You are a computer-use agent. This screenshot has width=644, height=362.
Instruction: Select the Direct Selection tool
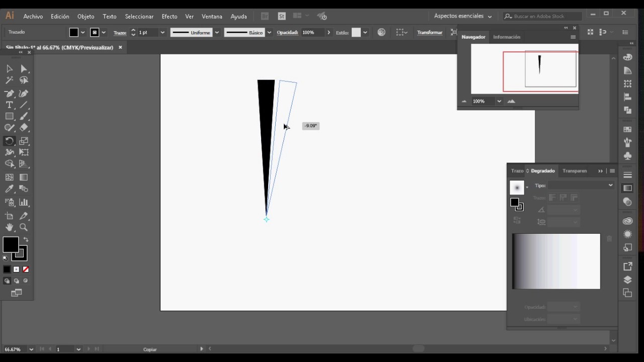pyautogui.click(x=24, y=69)
